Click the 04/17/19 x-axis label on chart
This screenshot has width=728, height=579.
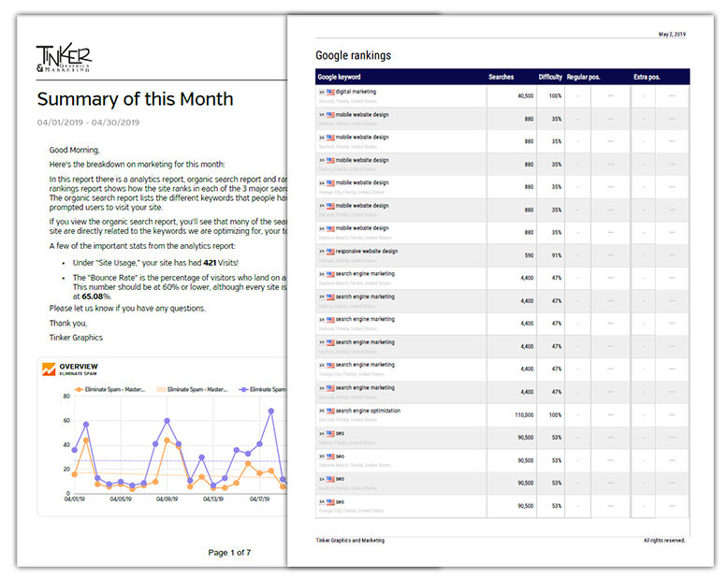click(x=259, y=499)
